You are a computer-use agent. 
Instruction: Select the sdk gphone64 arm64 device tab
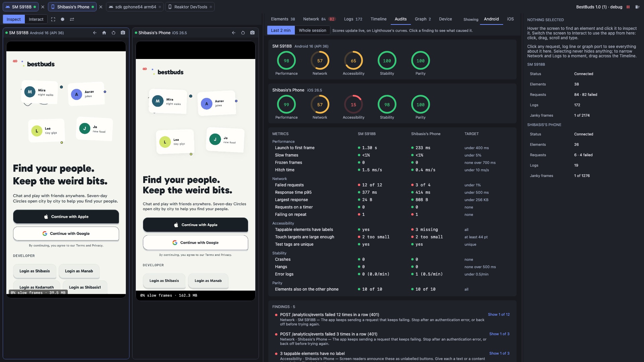coord(135,7)
